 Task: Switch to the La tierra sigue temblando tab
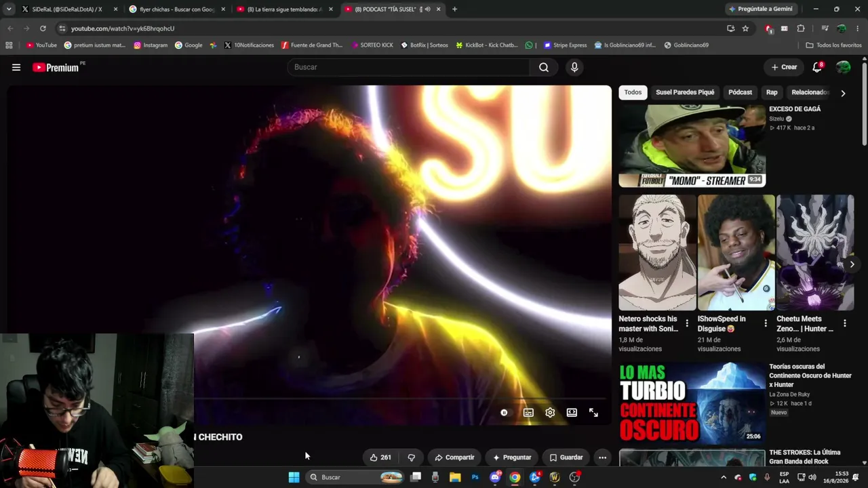(284, 9)
